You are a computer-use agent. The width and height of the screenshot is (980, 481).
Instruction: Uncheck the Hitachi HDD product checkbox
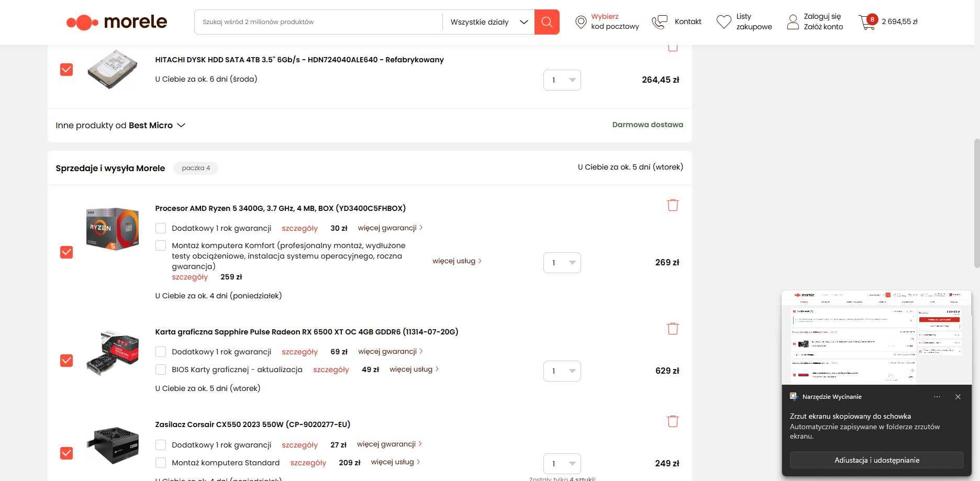[66, 70]
